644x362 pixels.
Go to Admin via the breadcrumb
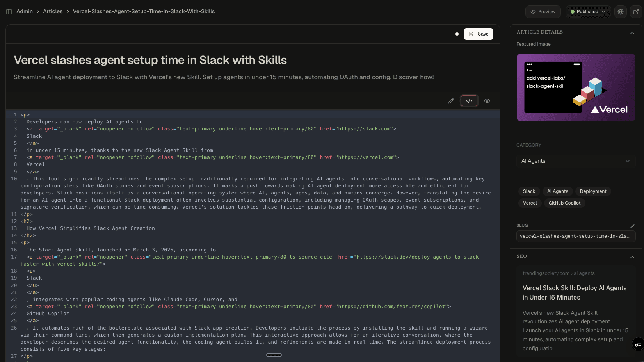click(25, 11)
